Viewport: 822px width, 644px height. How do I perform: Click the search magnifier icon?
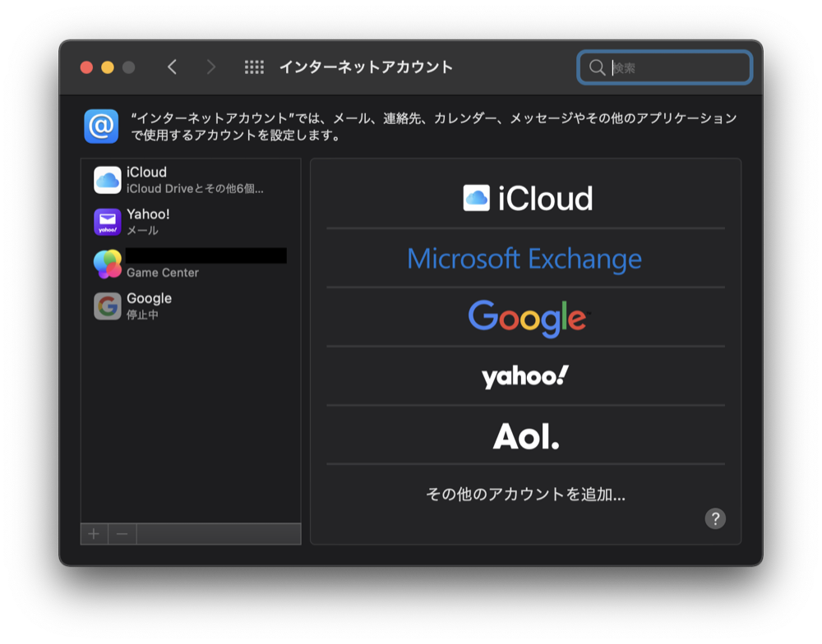[597, 67]
